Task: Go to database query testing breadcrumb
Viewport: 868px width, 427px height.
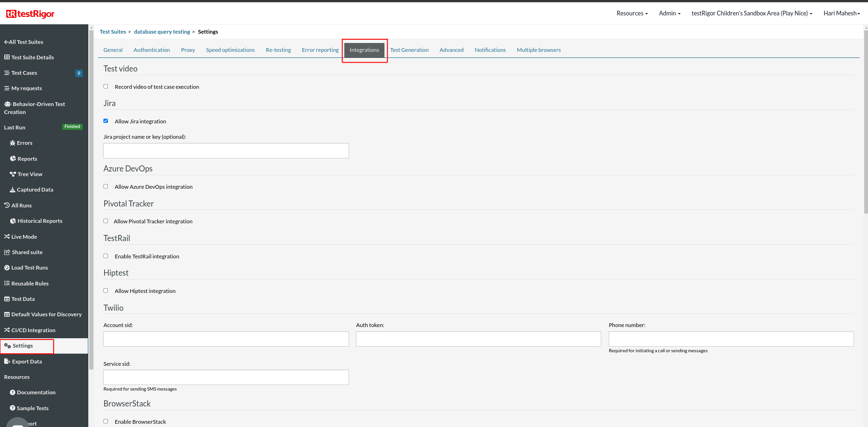Action: point(162,32)
